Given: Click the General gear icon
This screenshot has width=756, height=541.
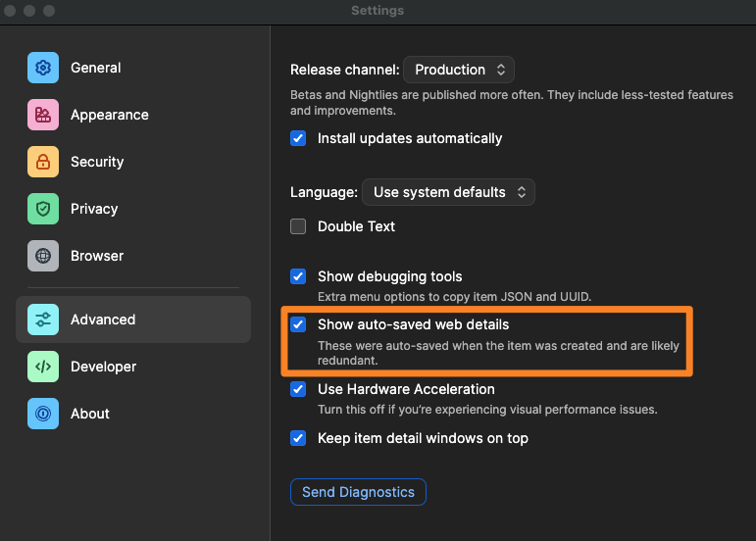Looking at the screenshot, I should 43,68.
